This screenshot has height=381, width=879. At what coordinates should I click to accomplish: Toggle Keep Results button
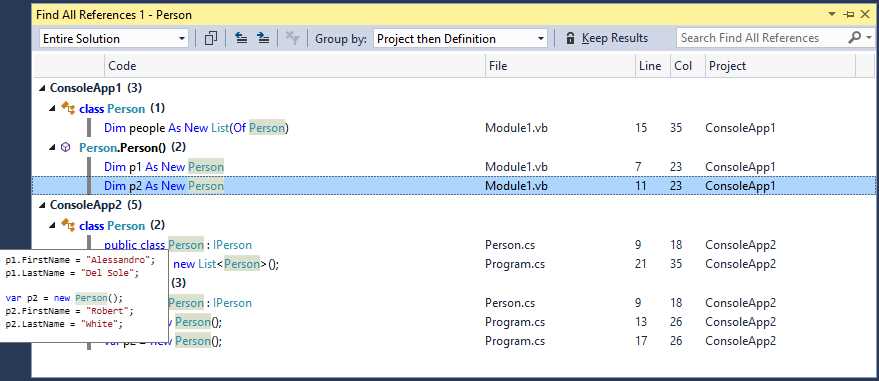pyautogui.click(x=607, y=39)
